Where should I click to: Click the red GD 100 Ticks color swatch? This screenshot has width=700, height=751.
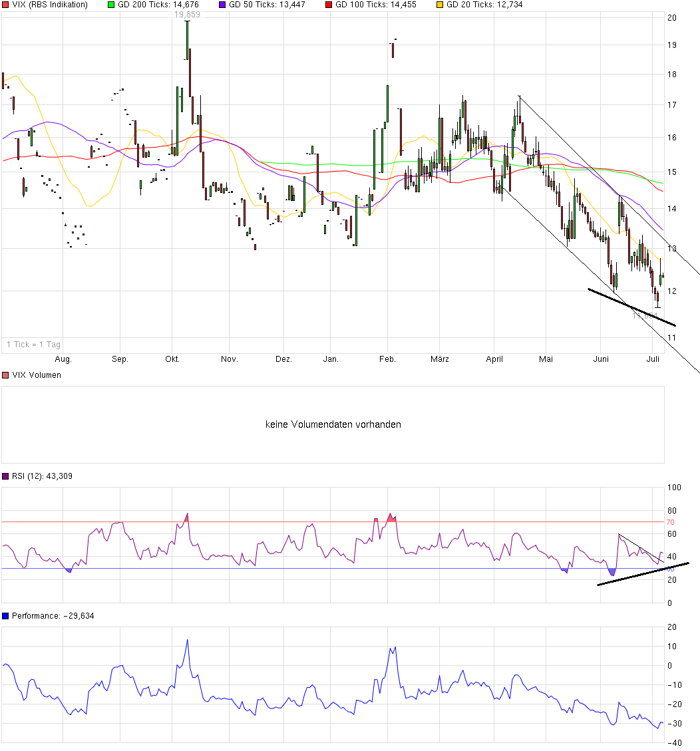pos(330,5)
